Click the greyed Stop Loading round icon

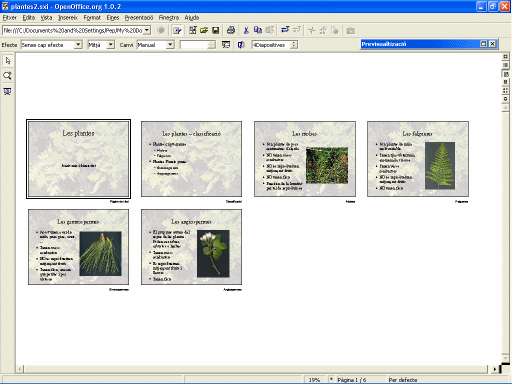(x=161, y=30)
